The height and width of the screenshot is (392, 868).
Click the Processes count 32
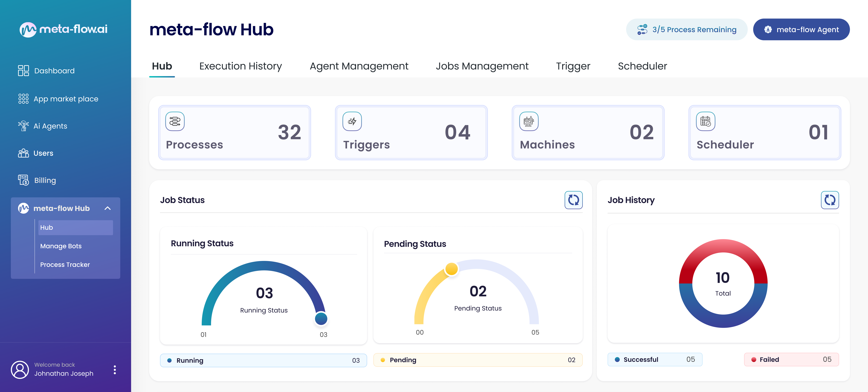click(289, 132)
